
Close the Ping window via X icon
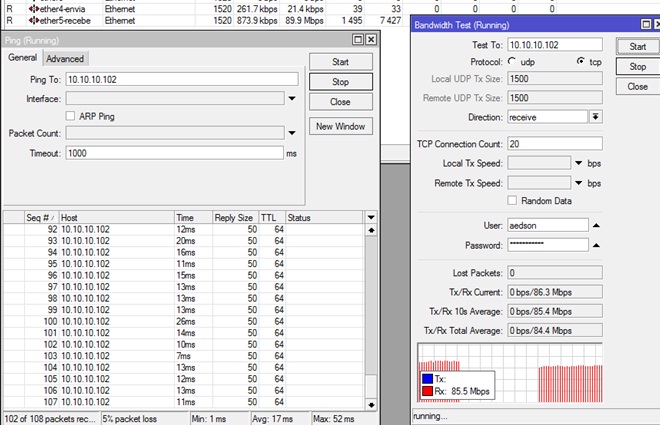coord(371,40)
